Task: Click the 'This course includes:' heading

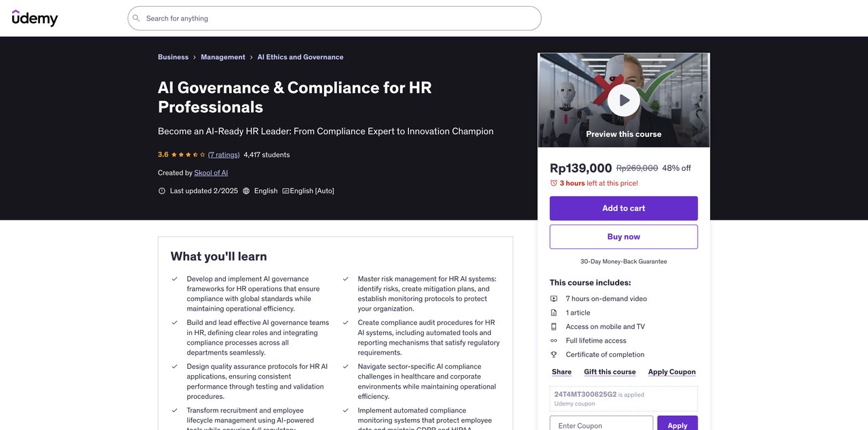Action: (x=591, y=283)
